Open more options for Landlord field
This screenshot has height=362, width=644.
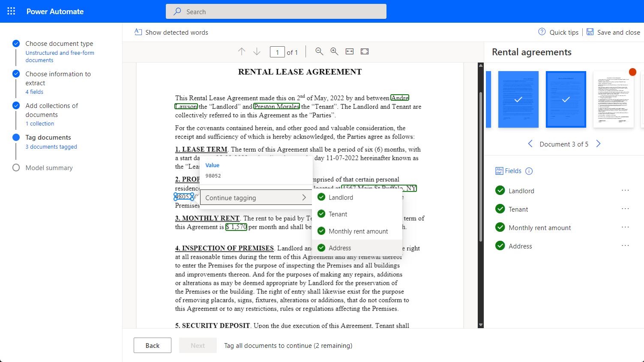pyautogui.click(x=625, y=191)
